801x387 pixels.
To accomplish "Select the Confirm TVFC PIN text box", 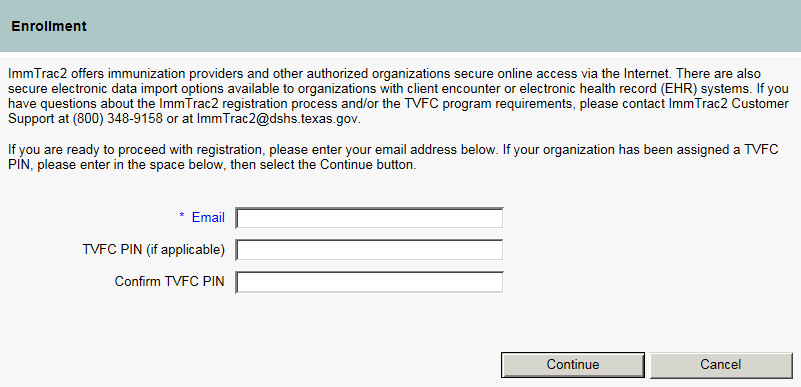I will point(369,282).
